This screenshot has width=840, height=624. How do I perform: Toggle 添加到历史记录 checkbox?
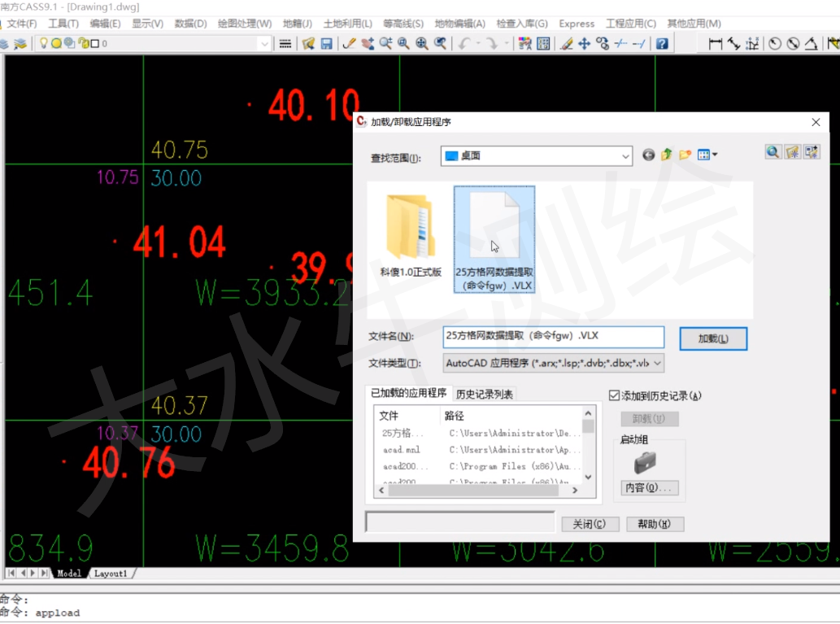[615, 396]
